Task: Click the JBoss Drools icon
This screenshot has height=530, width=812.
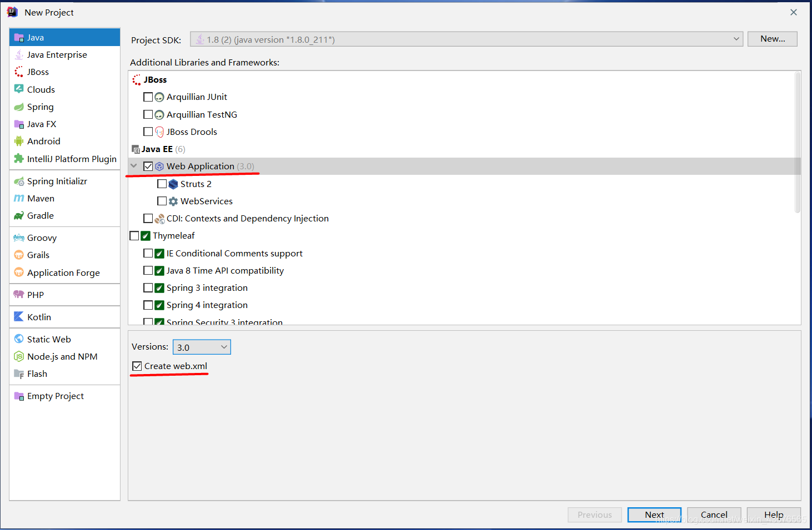Action: pyautogui.click(x=159, y=132)
